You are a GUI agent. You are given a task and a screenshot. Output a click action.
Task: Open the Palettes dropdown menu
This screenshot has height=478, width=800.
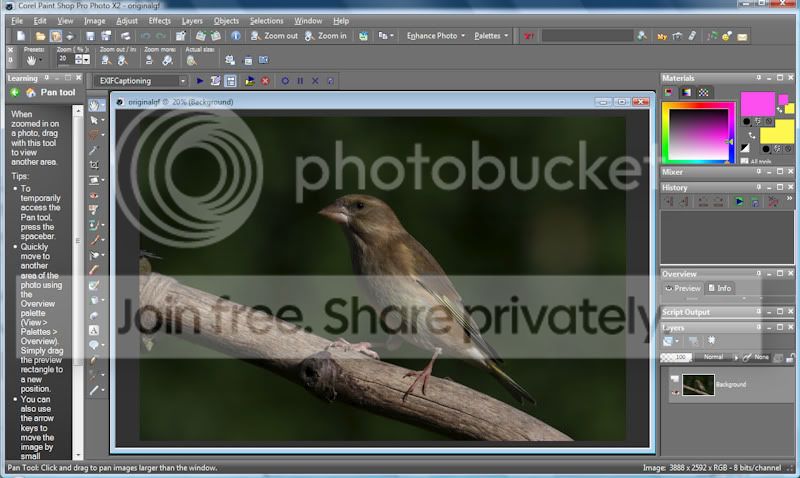pyautogui.click(x=491, y=36)
